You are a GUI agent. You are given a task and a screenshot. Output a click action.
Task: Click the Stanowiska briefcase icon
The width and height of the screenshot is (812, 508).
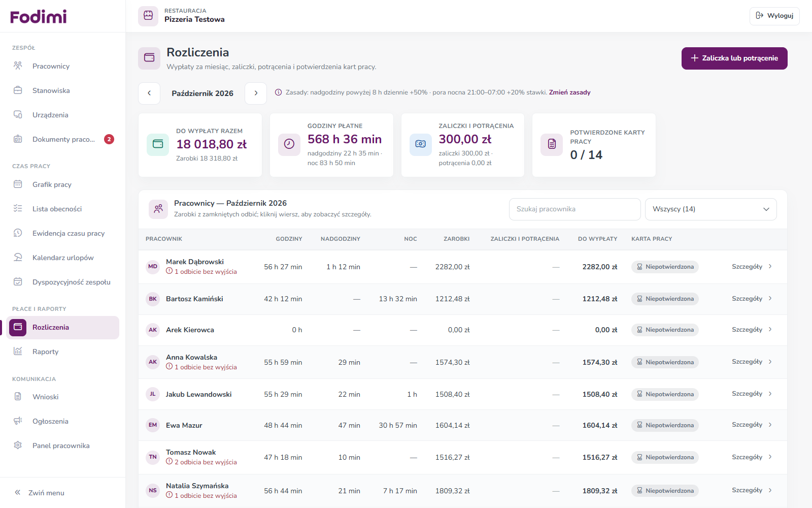[18, 90]
